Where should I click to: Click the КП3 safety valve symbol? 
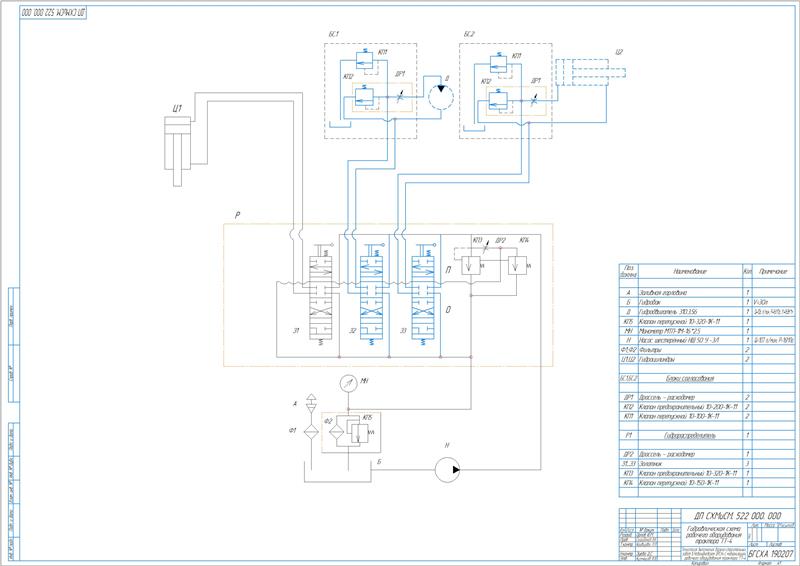470,266
